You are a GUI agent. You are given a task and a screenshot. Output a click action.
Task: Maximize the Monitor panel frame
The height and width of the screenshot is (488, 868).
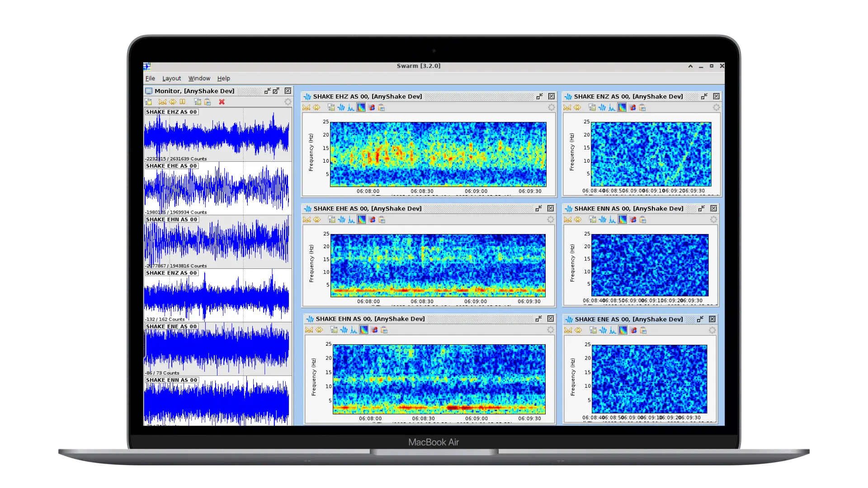pyautogui.click(x=276, y=91)
